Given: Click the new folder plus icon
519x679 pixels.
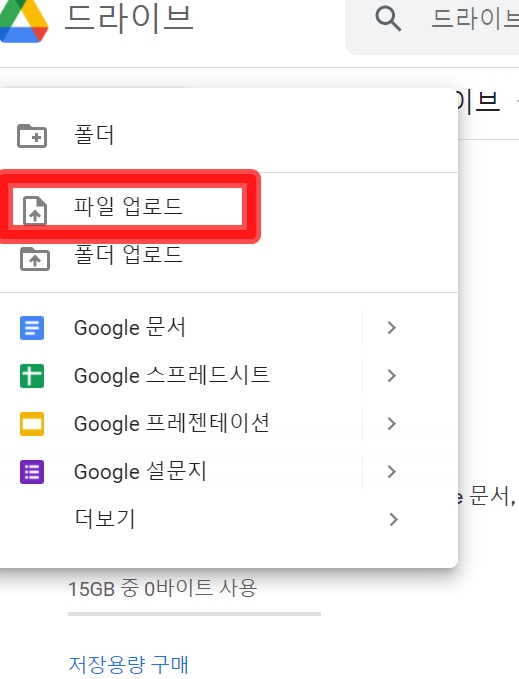Looking at the screenshot, I should pos(32,136).
